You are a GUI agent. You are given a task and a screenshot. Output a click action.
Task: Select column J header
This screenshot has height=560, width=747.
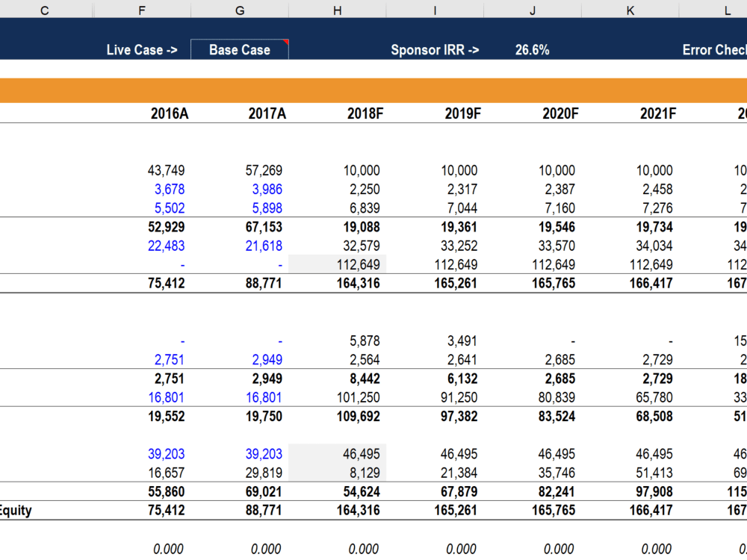[x=533, y=10]
